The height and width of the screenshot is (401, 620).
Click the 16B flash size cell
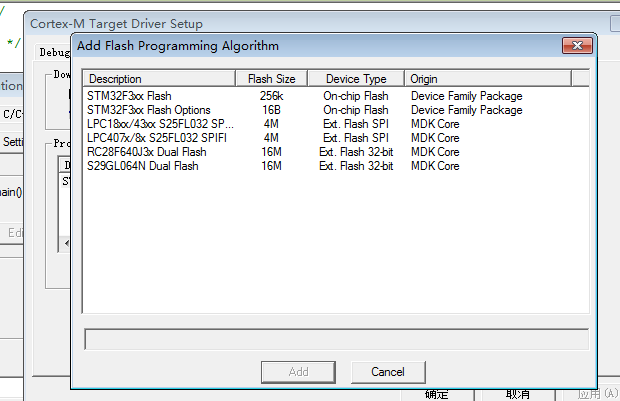[271, 110]
